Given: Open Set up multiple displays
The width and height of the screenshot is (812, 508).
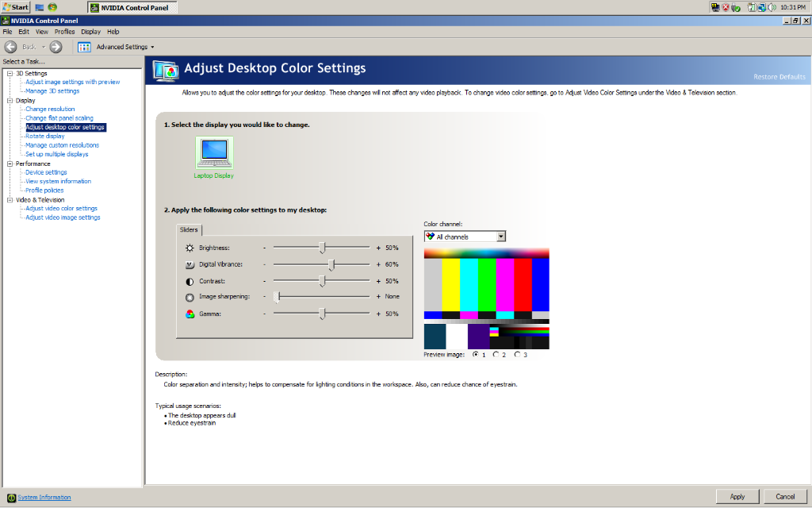Looking at the screenshot, I should pyautogui.click(x=57, y=155).
